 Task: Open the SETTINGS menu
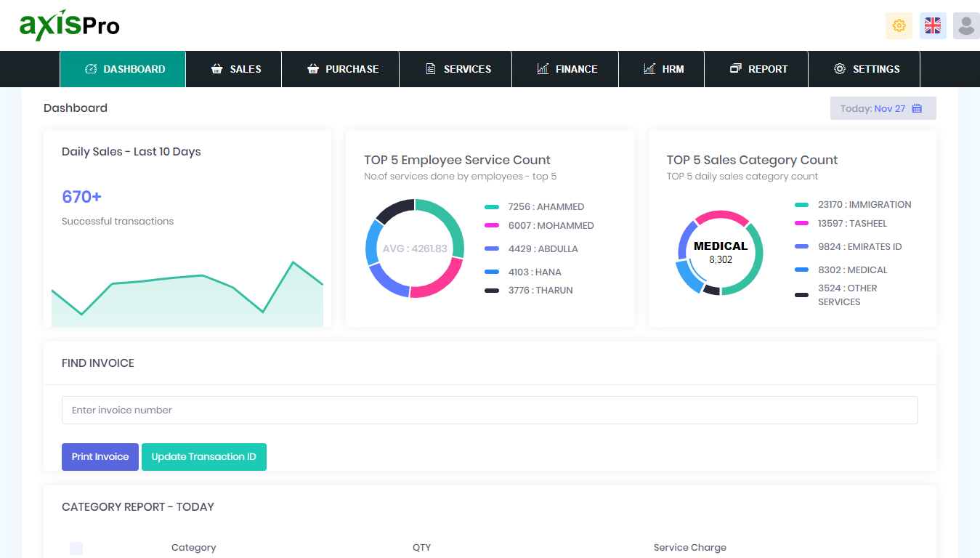click(x=864, y=69)
